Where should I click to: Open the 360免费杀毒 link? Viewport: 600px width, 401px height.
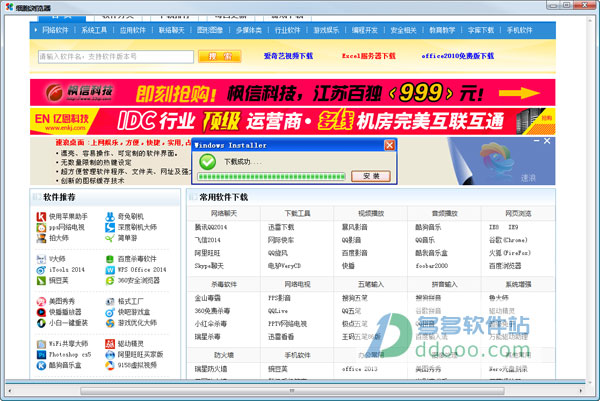pos(212,311)
